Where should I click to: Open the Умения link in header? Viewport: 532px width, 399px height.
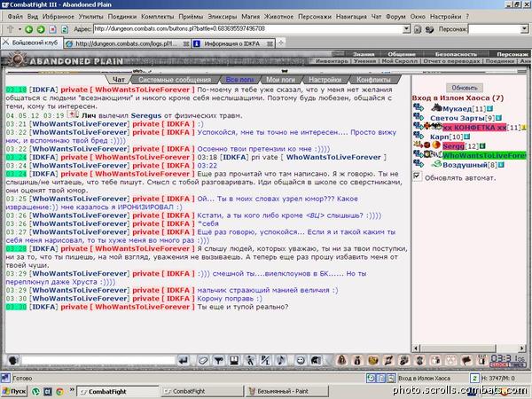pyautogui.click(x=365, y=61)
